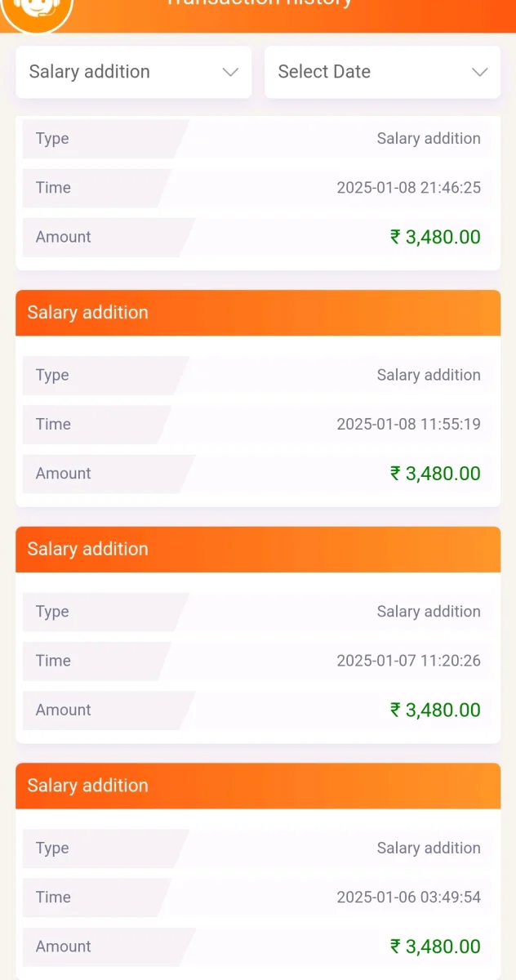Tap the Type value in the 11:55:19 entry
Image resolution: width=516 pixels, height=980 pixels.
(x=429, y=376)
